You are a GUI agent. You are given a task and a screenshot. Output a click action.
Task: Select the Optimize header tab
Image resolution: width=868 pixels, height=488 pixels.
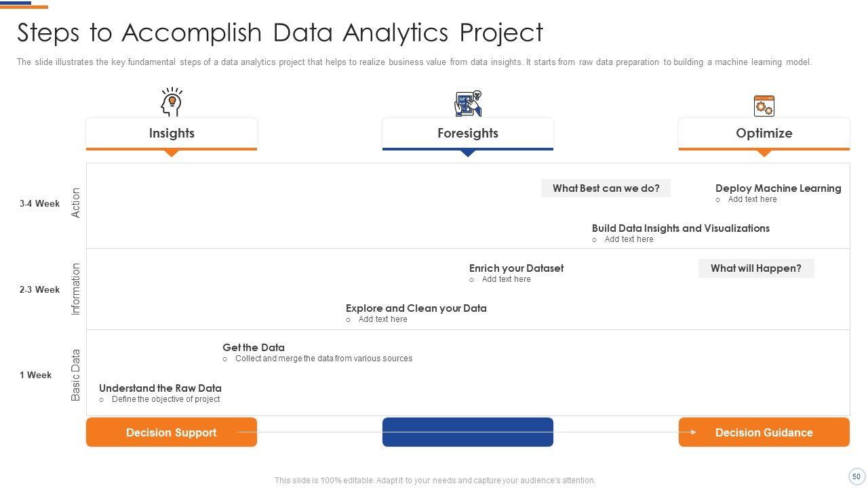[x=764, y=134]
